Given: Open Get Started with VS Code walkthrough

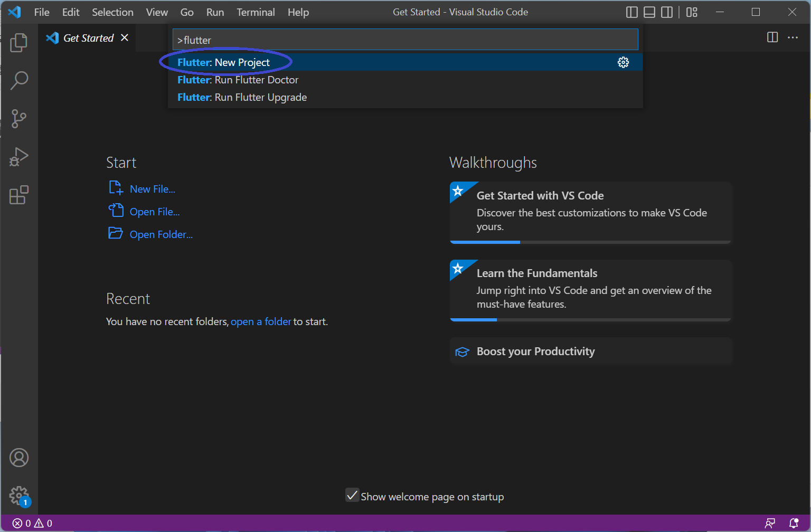Looking at the screenshot, I should click(591, 213).
